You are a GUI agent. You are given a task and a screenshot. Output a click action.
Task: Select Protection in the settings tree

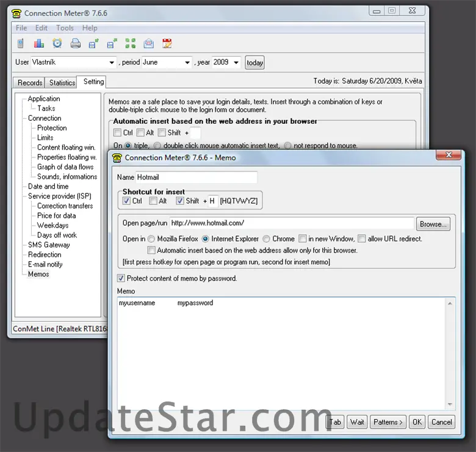(52, 127)
